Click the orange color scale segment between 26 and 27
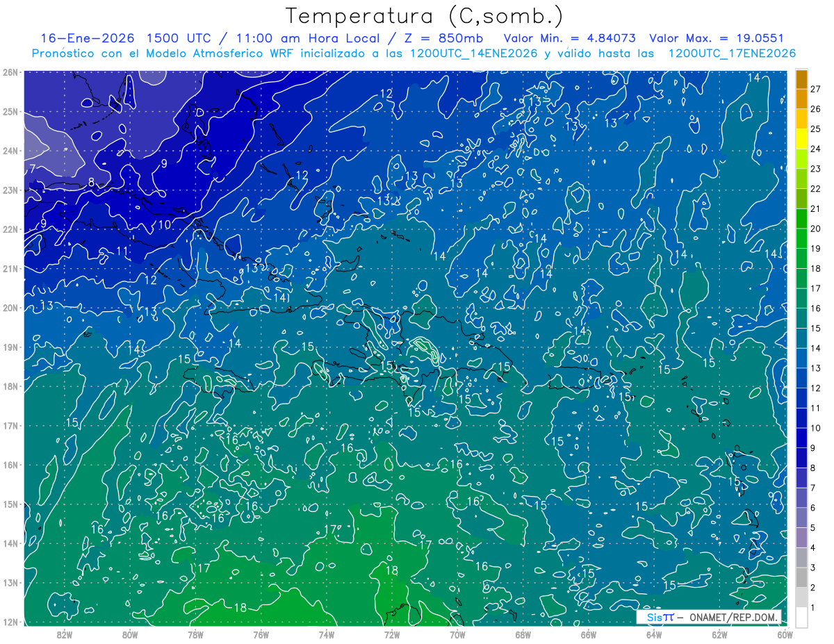The image size is (834, 644). (x=801, y=99)
